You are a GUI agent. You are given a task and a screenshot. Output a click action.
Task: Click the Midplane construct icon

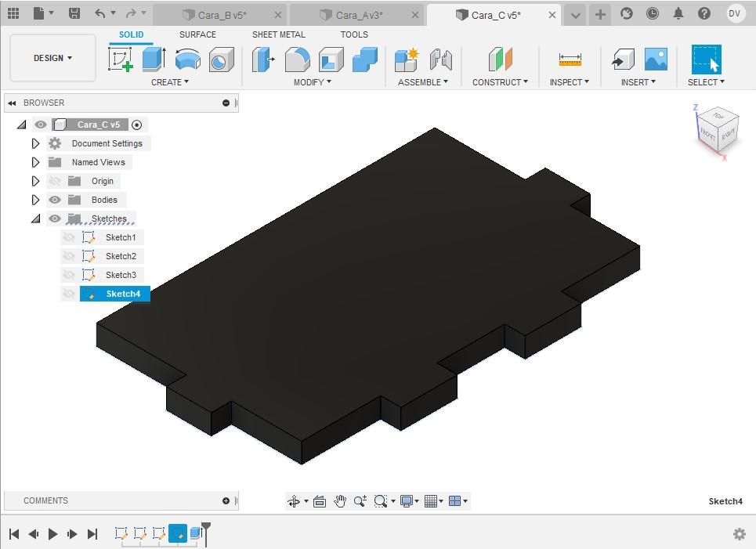(x=500, y=60)
